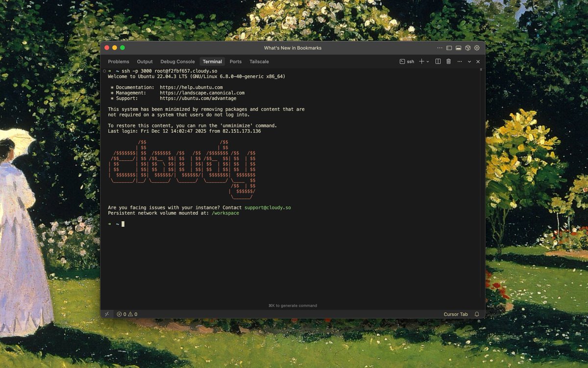Open the Cursor agent cube icon

click(467, 48)
